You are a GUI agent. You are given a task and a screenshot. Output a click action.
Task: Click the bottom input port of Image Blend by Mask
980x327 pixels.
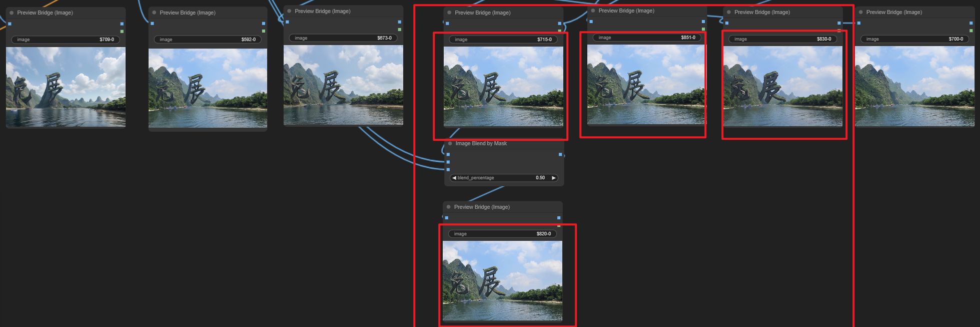[448, 170]
